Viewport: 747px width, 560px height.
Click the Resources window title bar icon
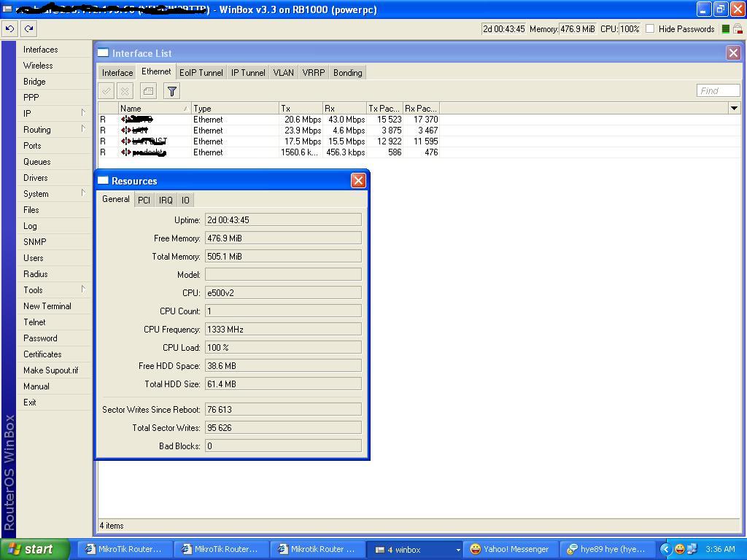point(104,180)
